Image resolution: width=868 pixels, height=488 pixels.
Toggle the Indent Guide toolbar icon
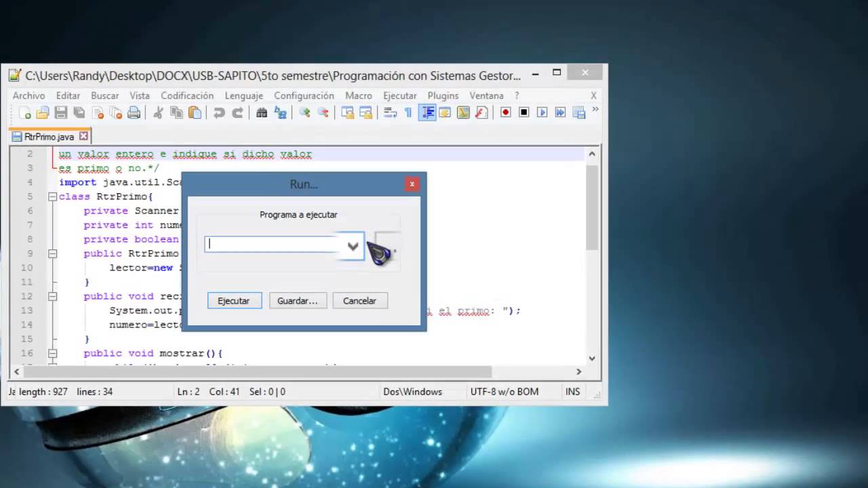click(x=427, y=113)
